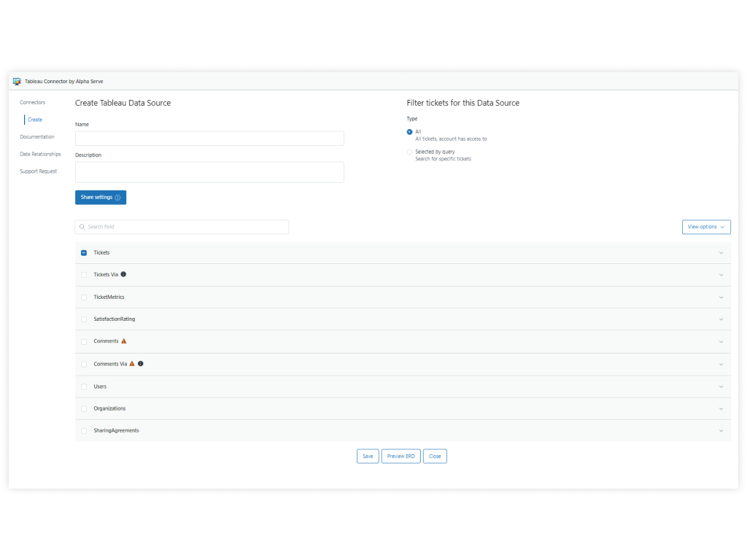
Task: Choose the Selected by query option
Action: tap(410, 152)
